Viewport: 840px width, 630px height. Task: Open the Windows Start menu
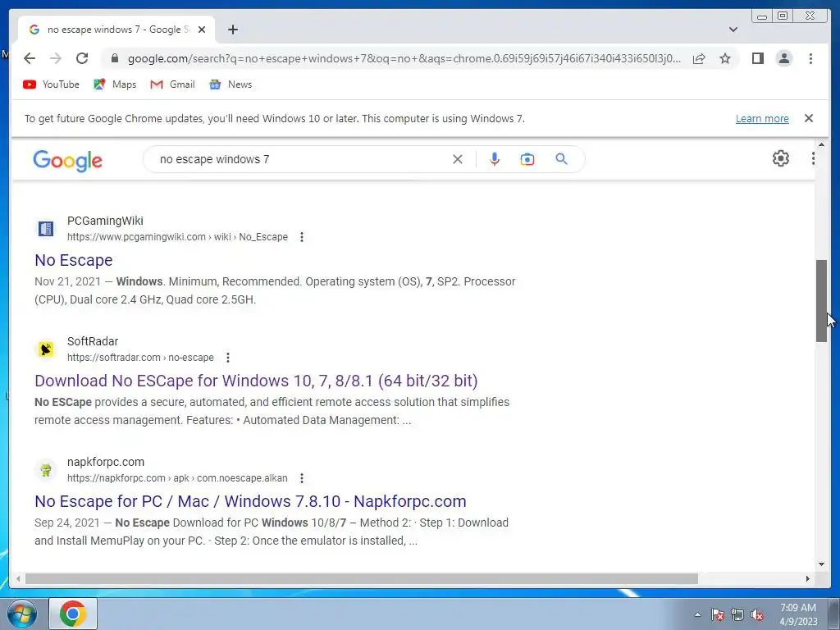[22, 614]
